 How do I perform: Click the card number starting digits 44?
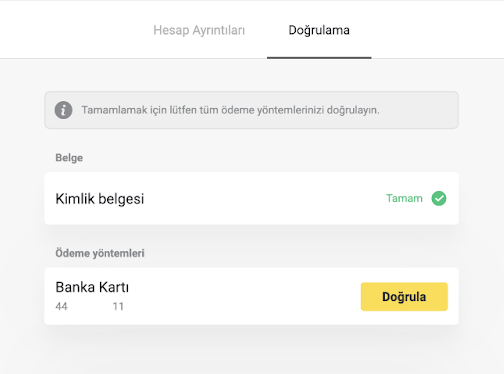(x=61, y=306)
